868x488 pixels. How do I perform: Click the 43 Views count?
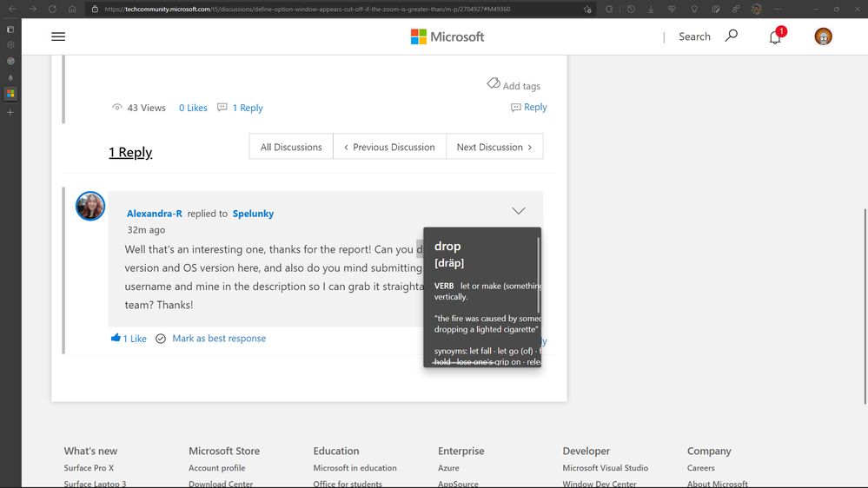pyautogui.click(x=146, y=108)
